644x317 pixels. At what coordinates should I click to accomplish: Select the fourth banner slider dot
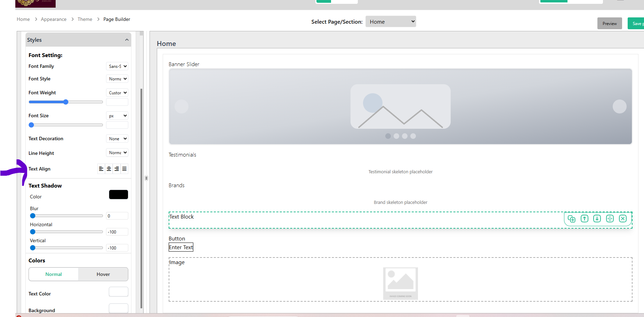pos(413,136)
